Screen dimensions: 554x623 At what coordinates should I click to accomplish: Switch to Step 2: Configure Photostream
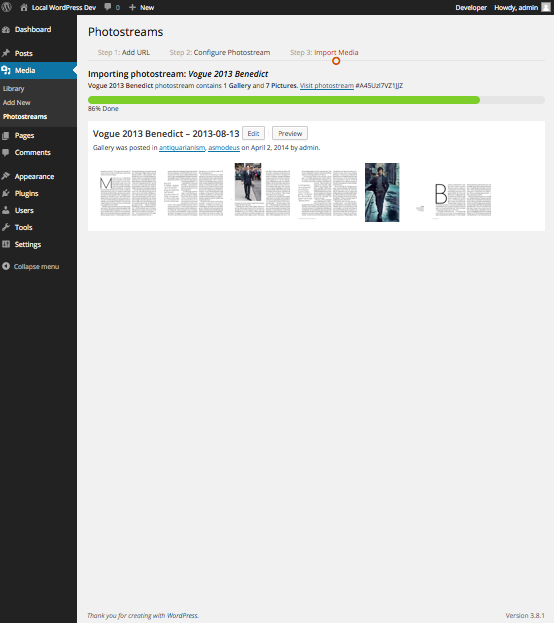point(220,52)
